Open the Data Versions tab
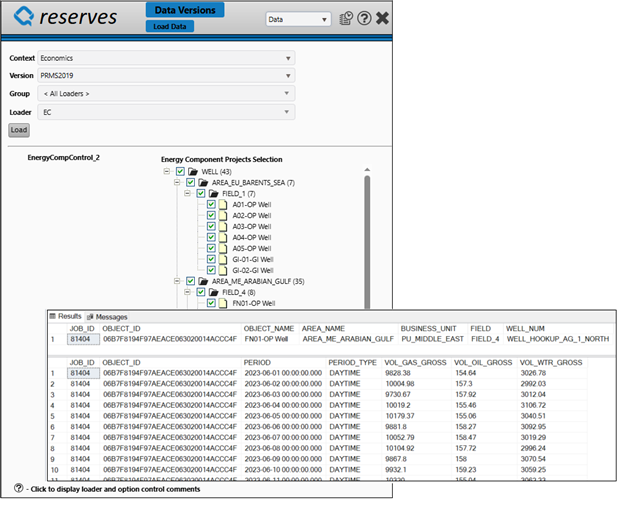Screen dimensions: 623x511 [x=185, y=10]
